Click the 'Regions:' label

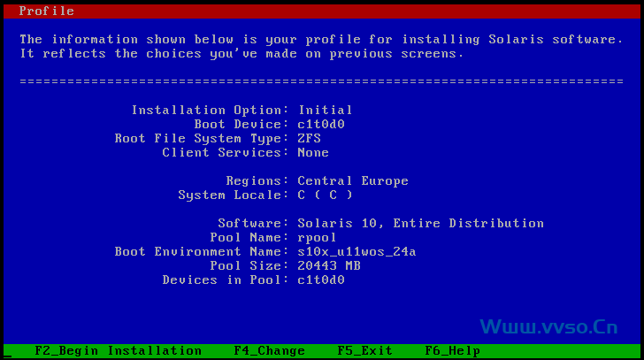(257, 181)
